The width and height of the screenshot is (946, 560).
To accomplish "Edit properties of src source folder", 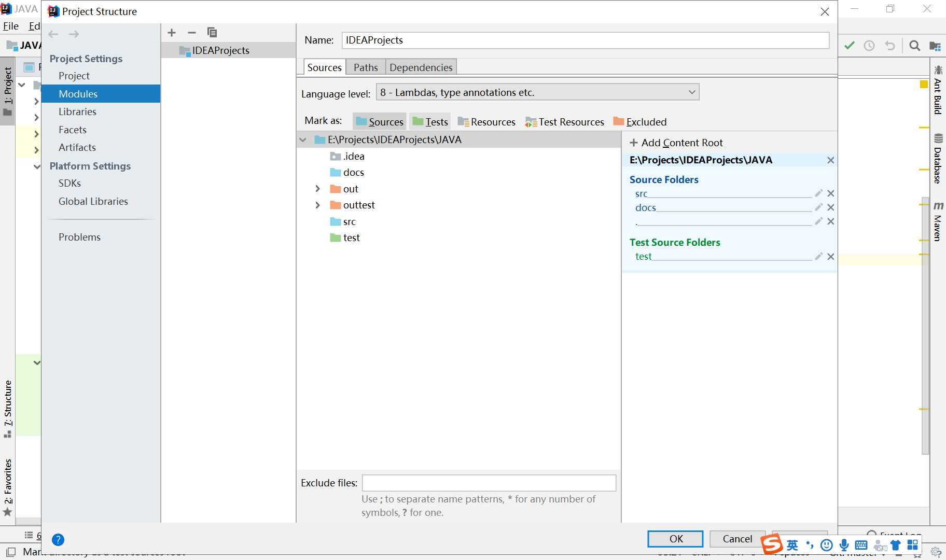I will pos(819,193).
